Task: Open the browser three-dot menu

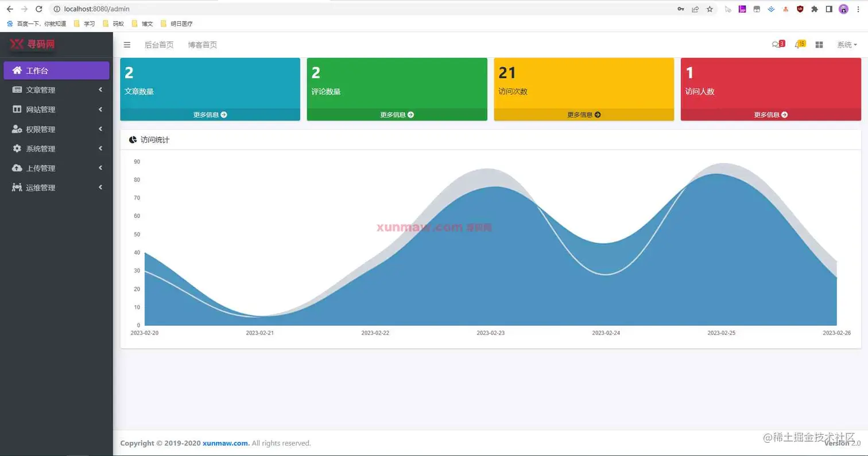Action: (x=858, y=9)
